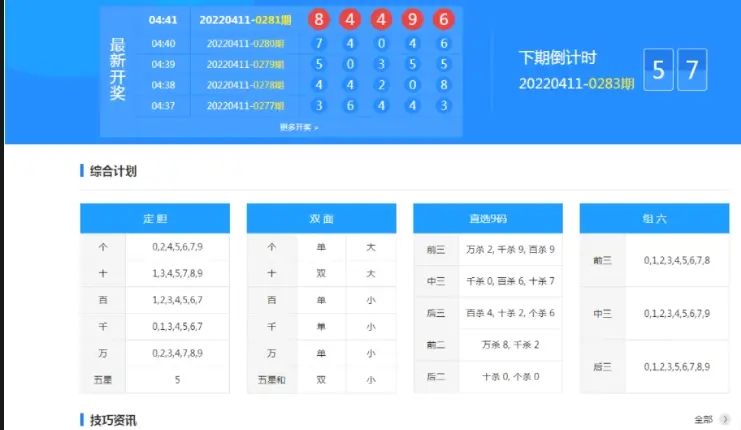Select the 五星和 row in 双面 table
The height and width of the screenshot is (430, 741).
(x=271, y=380)
